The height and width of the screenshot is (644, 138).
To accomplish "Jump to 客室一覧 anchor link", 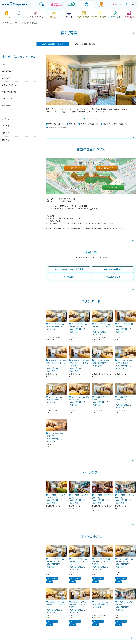I will [x=71, y=124].
